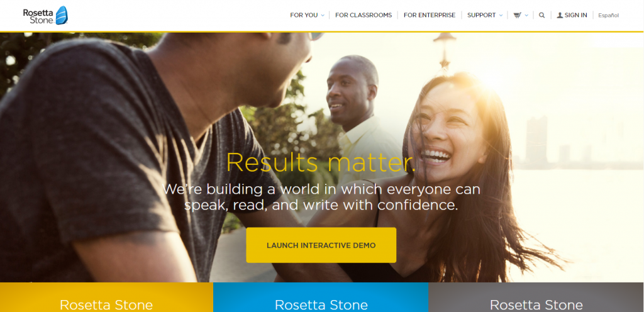Open the blue Rosetta Stone tile
644x312 pixels.
321,298
